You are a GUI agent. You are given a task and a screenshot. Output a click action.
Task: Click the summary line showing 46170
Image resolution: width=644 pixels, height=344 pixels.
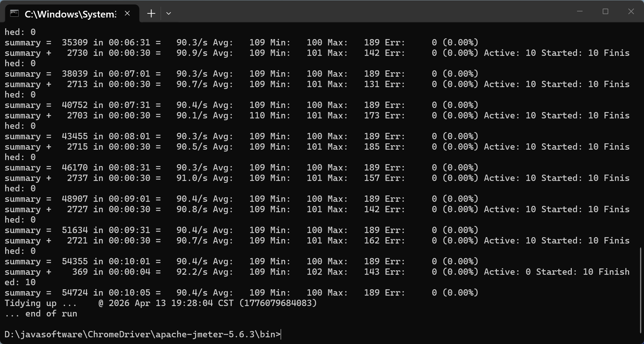[241, 168]
